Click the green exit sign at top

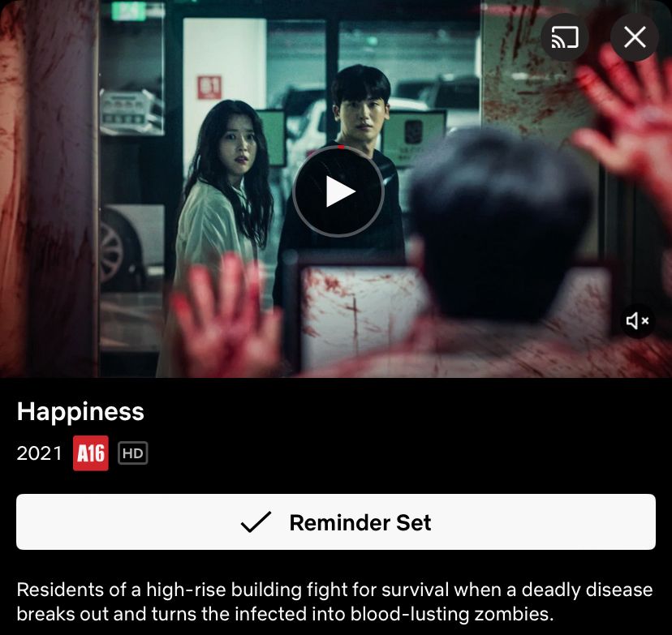click(x=128, y=11)
